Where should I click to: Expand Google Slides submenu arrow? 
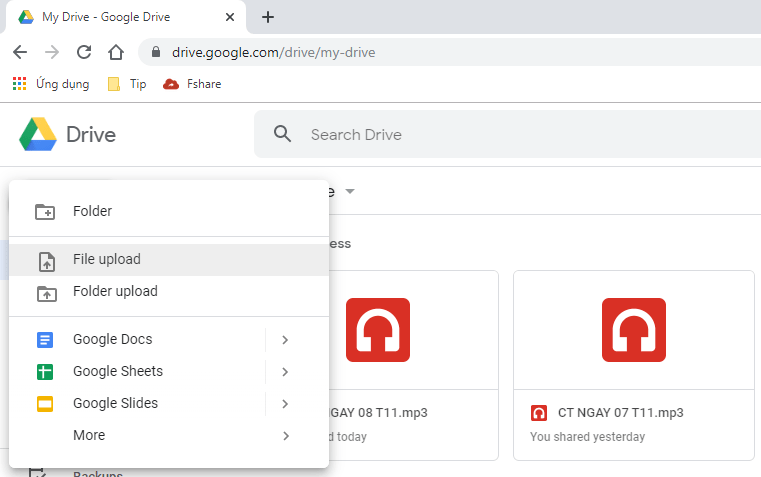tap(285, 404)
